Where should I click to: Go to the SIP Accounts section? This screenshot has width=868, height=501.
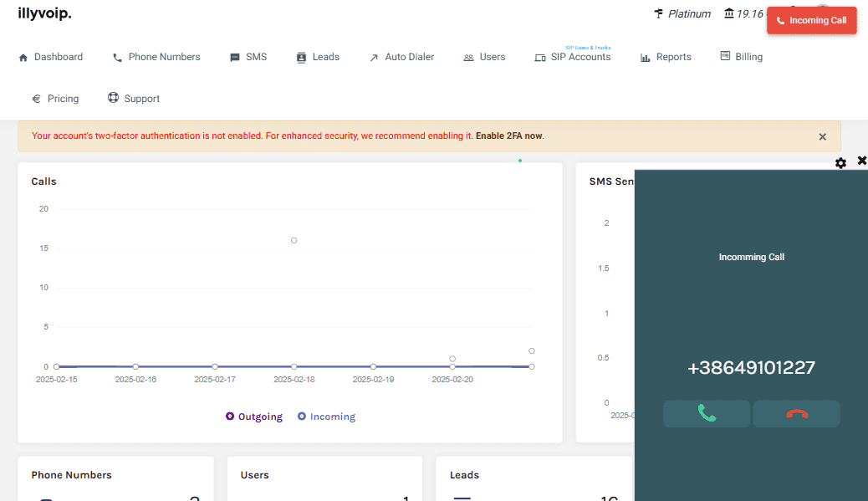pyautogui.click(x=573, y=57)
